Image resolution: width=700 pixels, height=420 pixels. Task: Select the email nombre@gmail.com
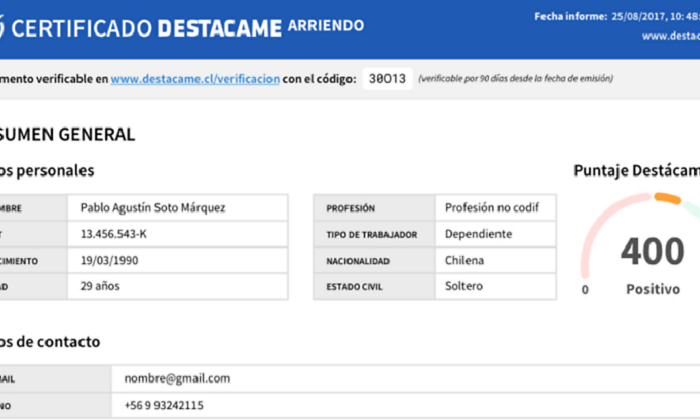(177, 378)
